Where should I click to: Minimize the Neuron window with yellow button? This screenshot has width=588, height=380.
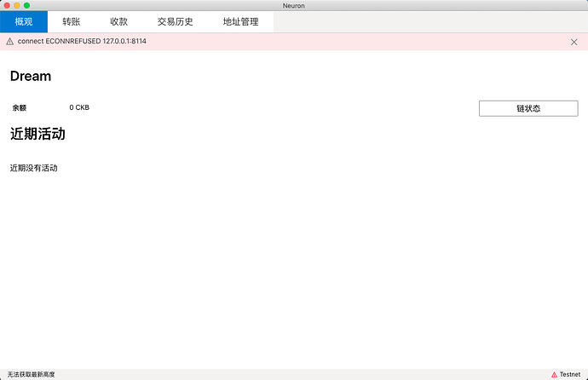coord(16,5)
